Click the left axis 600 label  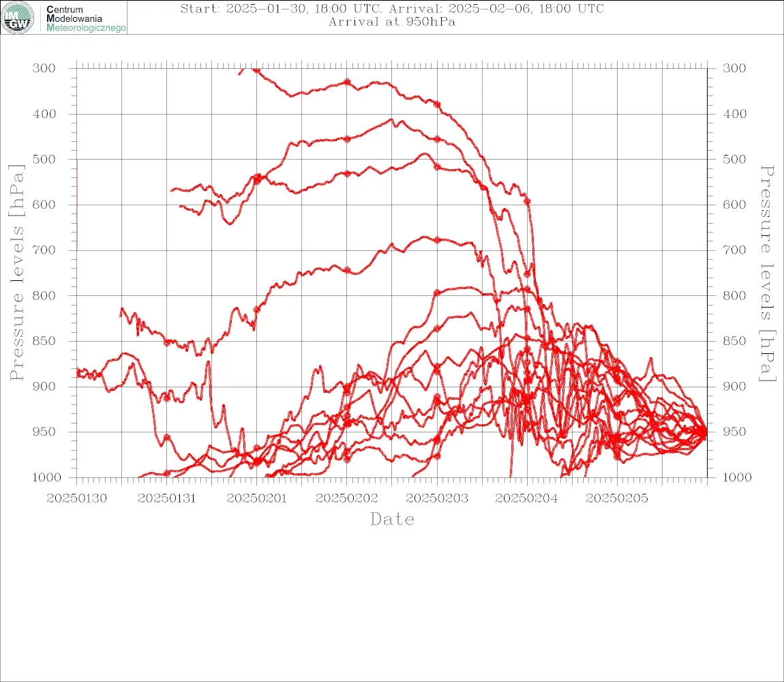[x=44, y=205]
